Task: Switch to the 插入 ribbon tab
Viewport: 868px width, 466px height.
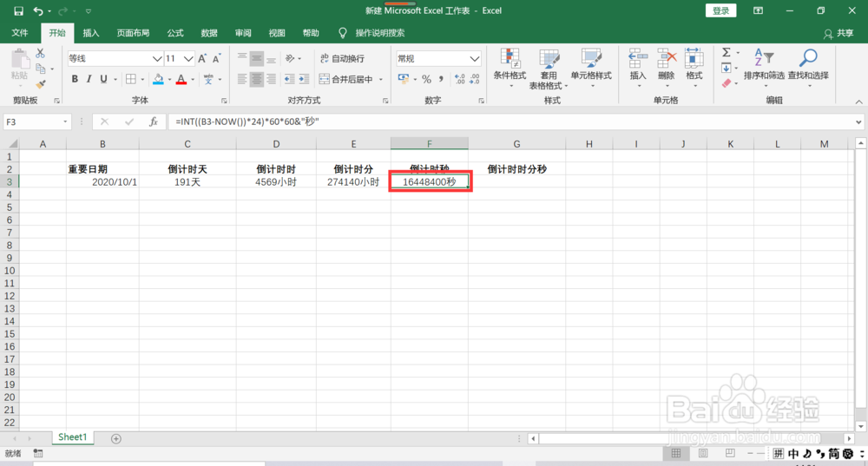Action: 91,33
